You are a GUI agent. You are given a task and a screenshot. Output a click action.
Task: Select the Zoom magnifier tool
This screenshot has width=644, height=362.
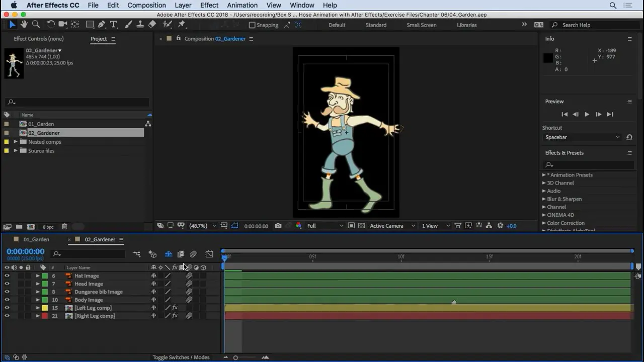click(x=36, y=24)
